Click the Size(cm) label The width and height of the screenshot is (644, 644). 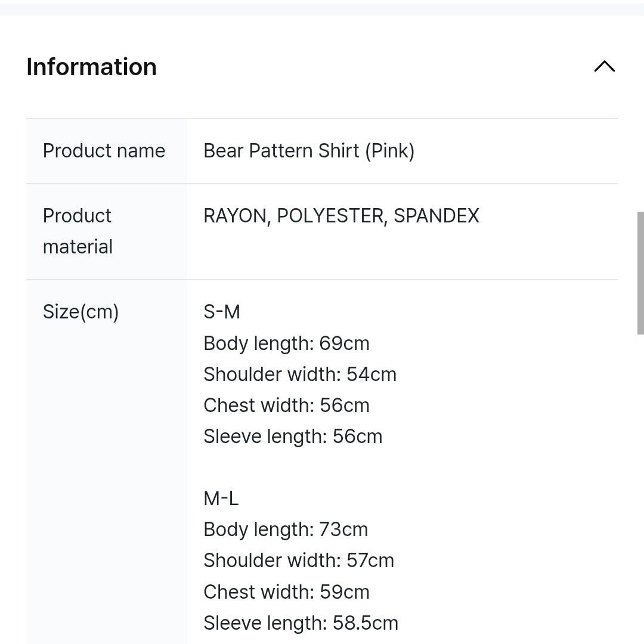pyautogui.click(x=81, y=311)
